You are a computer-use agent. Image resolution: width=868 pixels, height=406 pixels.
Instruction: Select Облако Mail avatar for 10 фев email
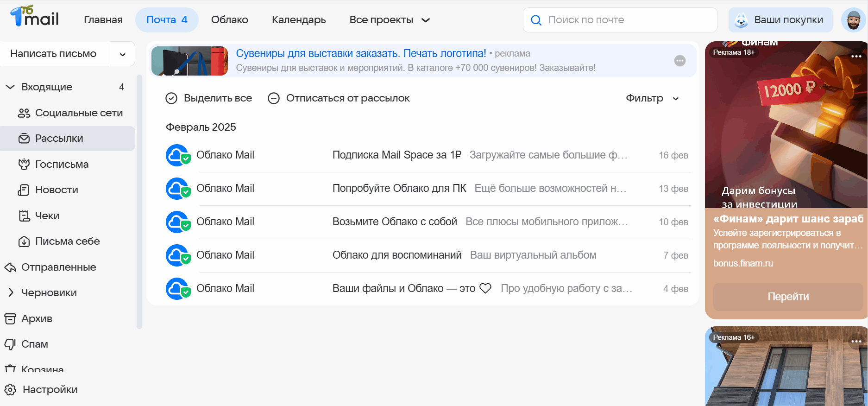[177, 222]
